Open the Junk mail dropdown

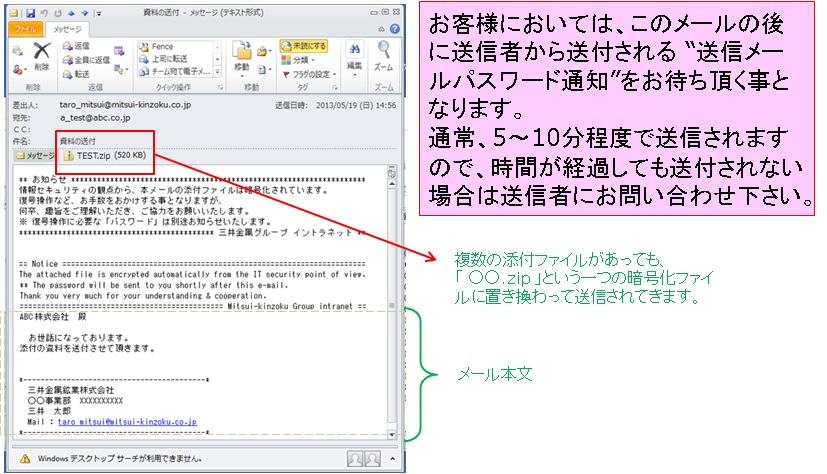point(18,70)
